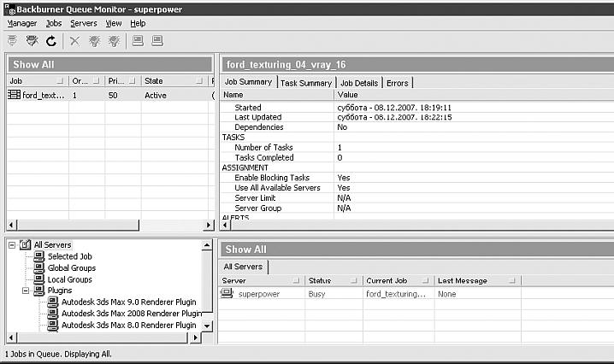Screen dimensions: 614x364
Task: Click the Local Groups server icon
Action: click(x=38, y=279)
